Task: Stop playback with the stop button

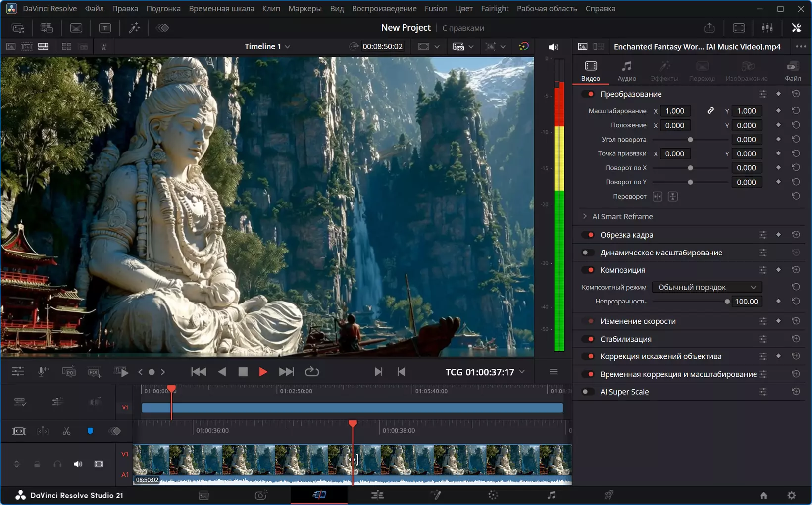Action: click(x=243, y=372)
